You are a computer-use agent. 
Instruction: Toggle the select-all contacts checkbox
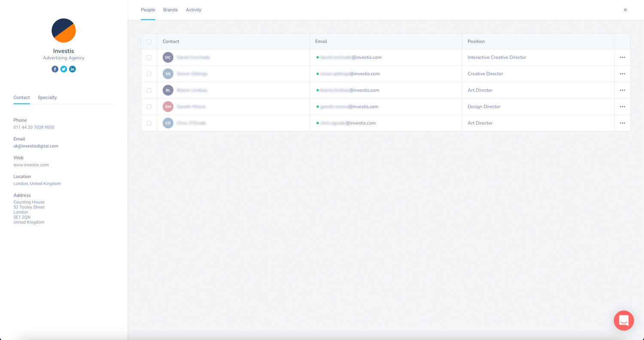pyautogui.click(x=149, y=42)
